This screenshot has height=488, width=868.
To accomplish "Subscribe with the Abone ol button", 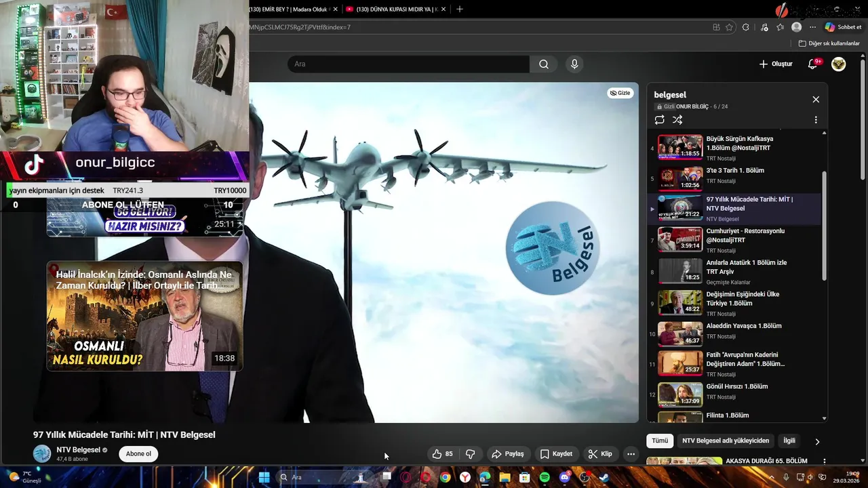I will 138,454.
